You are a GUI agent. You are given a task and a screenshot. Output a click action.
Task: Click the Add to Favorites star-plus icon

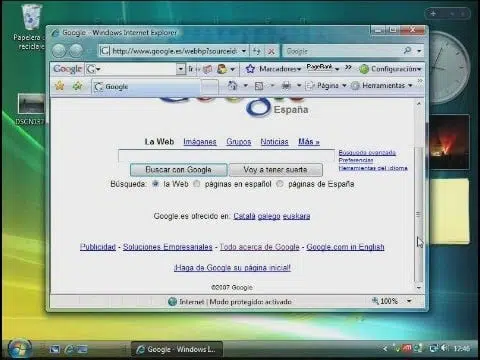[77, 86]
